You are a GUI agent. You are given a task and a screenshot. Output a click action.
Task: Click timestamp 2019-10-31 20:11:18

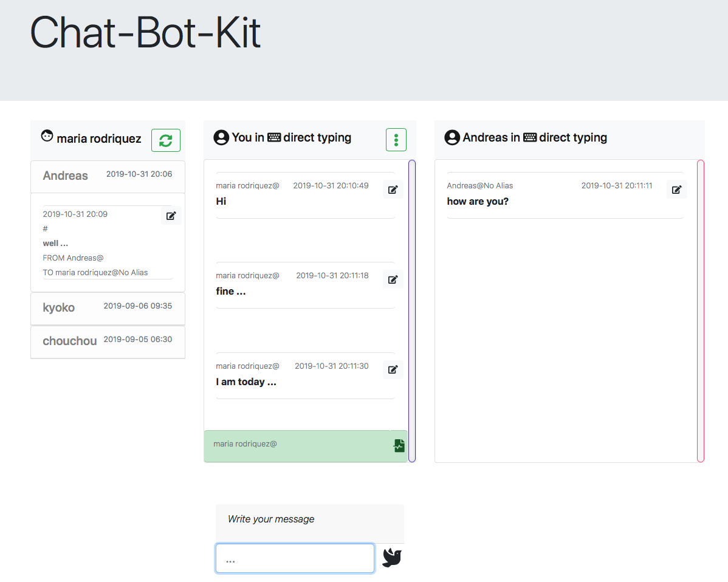pos(332,276)
